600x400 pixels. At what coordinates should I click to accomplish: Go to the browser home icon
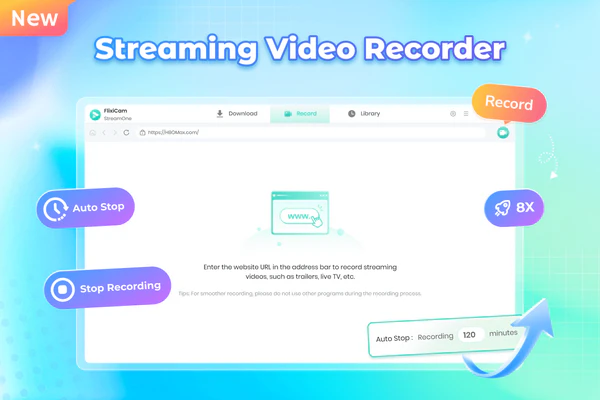click(x=93, y=132)
